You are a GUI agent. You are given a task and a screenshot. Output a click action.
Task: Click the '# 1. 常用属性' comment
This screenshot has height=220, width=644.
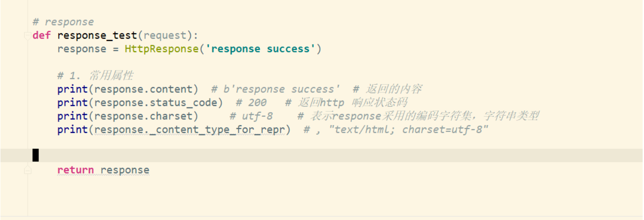click(x=95, y=76)
